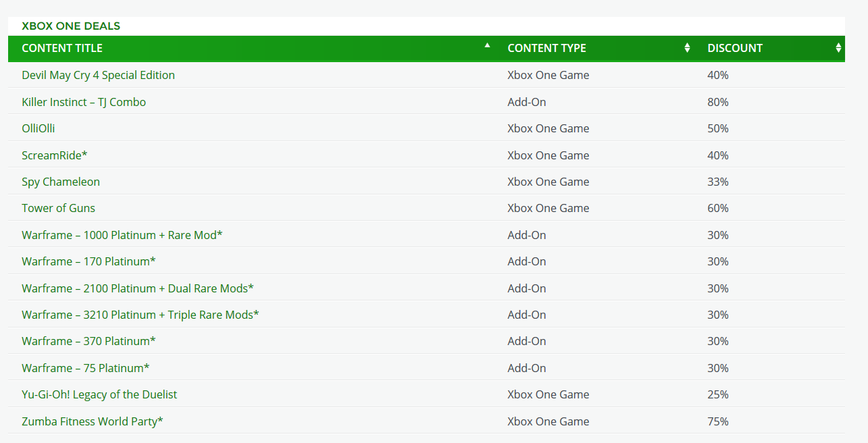Click the Content Type sort arrows icon

(687, 48)
